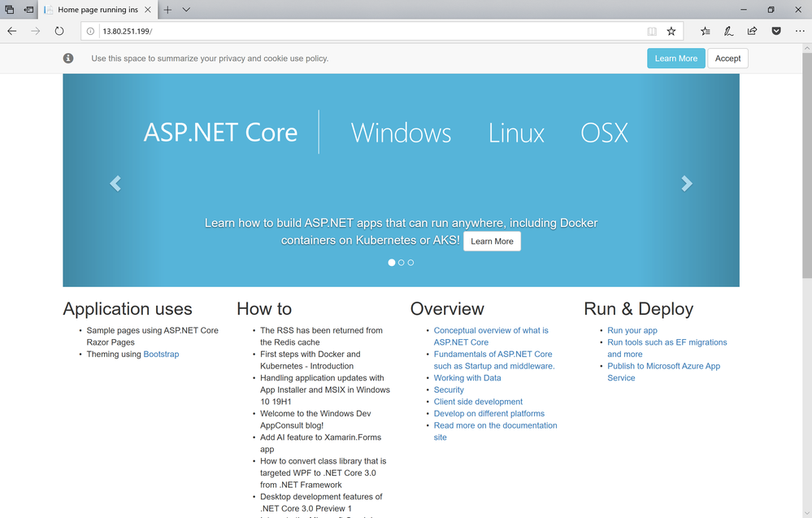Click the Run & Deploy heading
Screen dimensions: 812x518
pyautogui.click(x=638, y=309)
